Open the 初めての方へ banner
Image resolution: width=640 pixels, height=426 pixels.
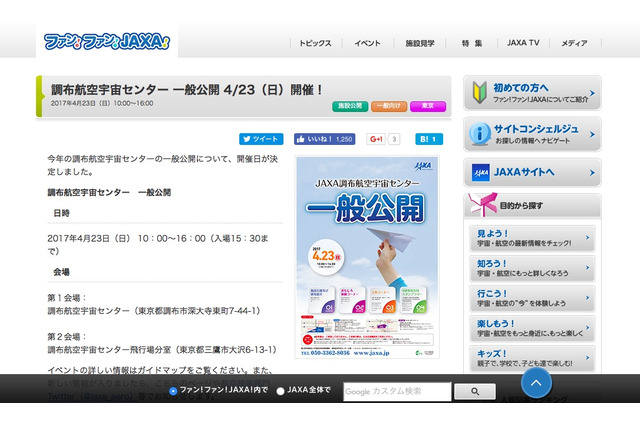coord(532,93)
